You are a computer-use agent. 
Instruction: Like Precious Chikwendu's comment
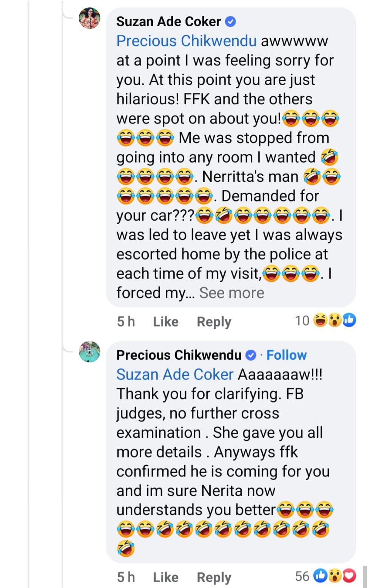click(x=165, y=577)
